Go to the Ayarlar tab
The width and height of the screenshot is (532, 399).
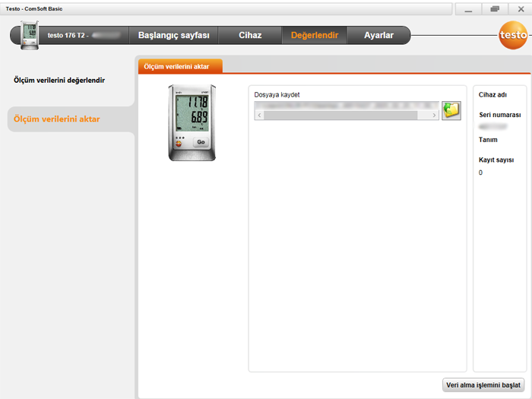click(x=378, y=36)
